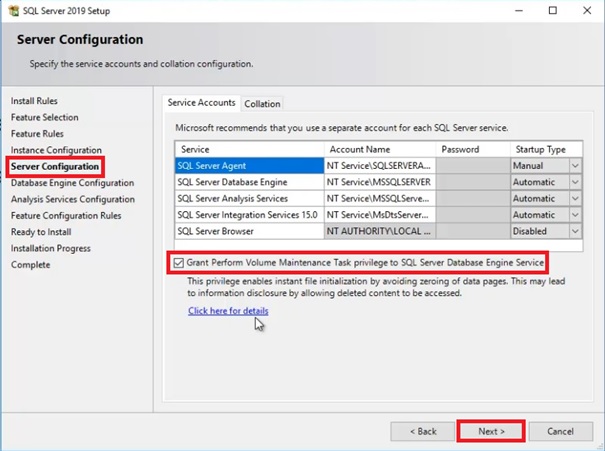Minimize the SQL Server 2019 Setup window
Viewport: 605px width, 451px height.
click(519, 10)
